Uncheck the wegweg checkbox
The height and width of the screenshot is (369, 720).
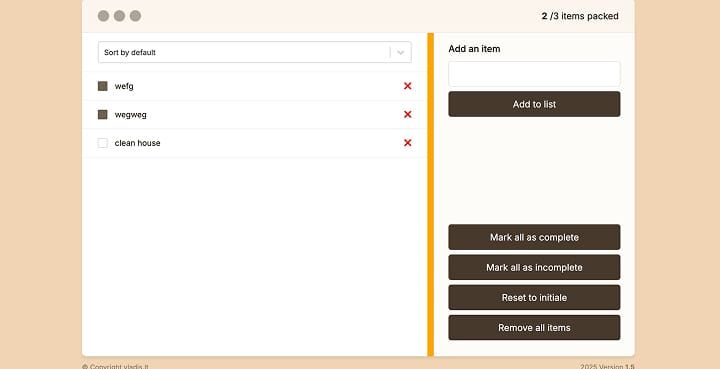tap(102, 114)
